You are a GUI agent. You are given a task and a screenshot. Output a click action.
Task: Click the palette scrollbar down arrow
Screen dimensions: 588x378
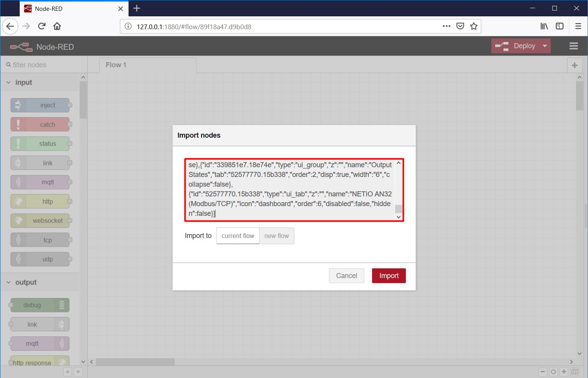click(83, 362)
